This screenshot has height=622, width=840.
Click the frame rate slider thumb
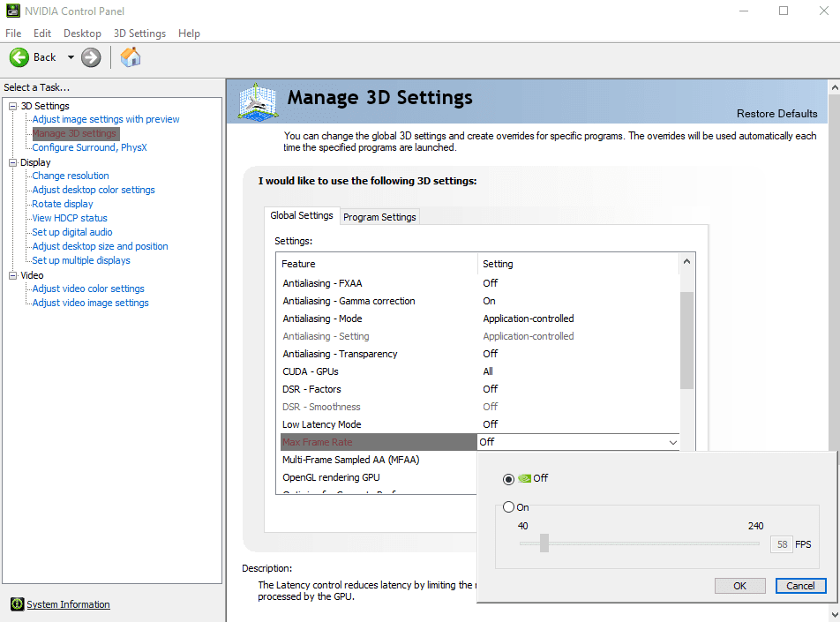pyautogui.click(x=544, y=543)
